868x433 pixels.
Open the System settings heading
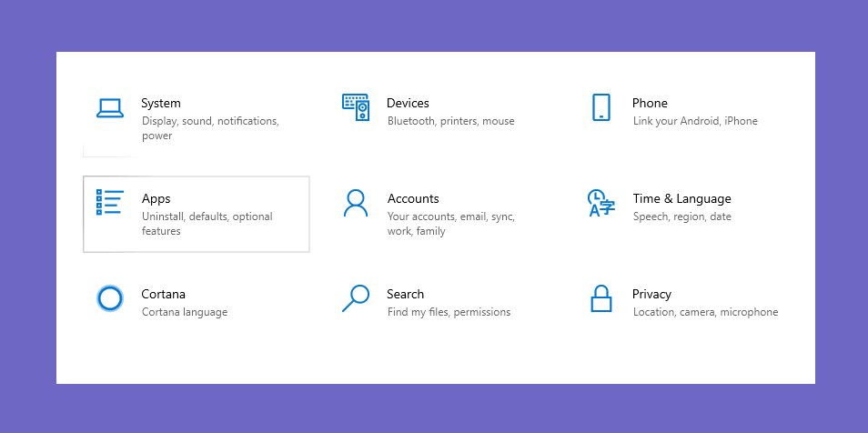(x=160, y=103)
